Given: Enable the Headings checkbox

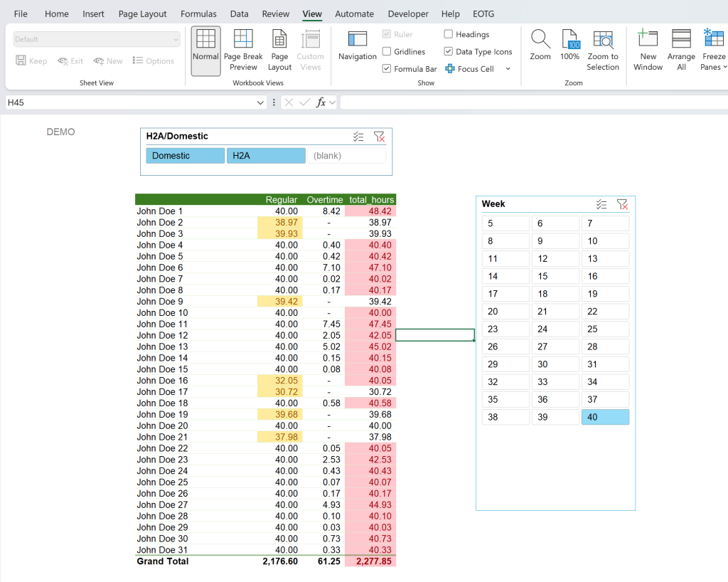Looking at the screenshot, I should click(448, 34).
